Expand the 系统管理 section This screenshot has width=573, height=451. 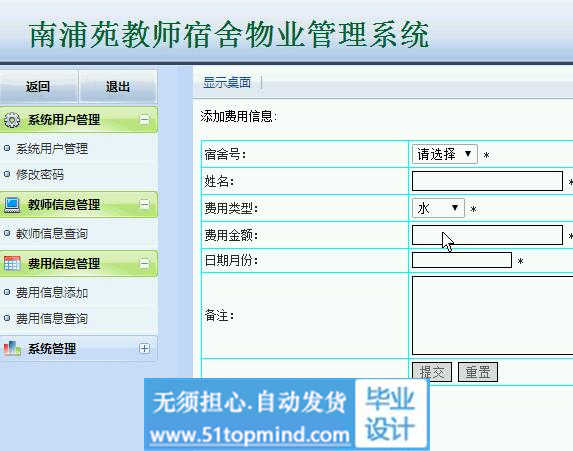coord(144,348)
